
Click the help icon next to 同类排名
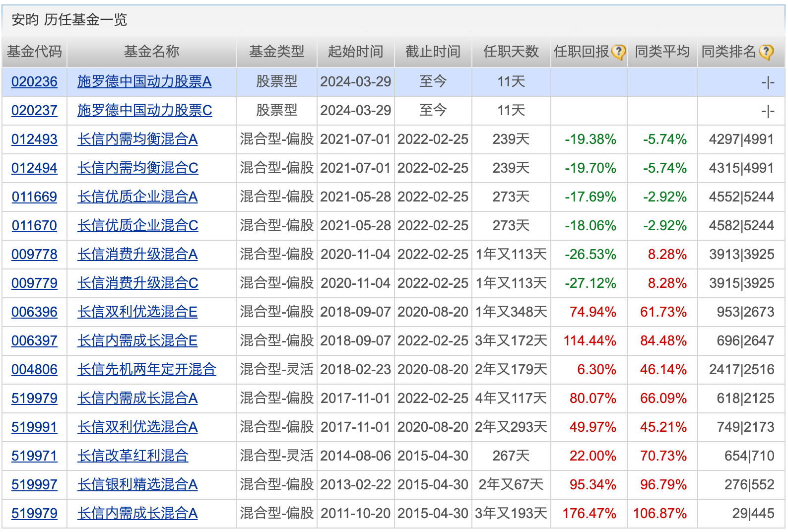click(x=766, y=52)
